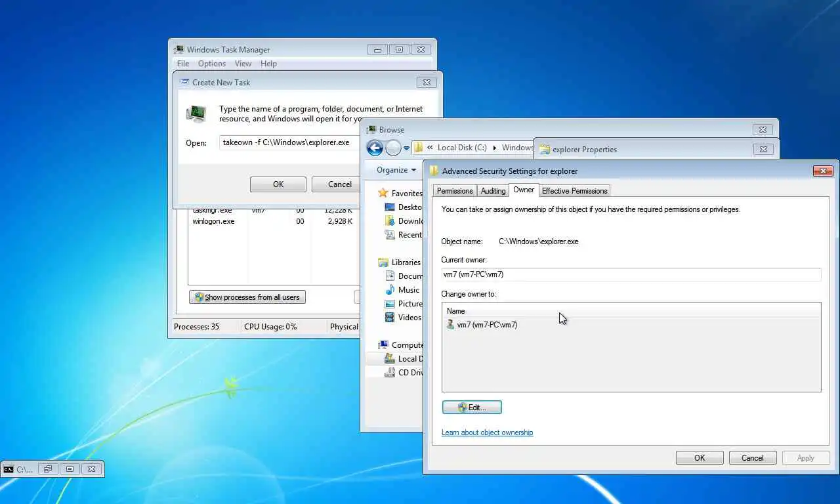Select the Libraries node in the navigation pane

point(400,262)
